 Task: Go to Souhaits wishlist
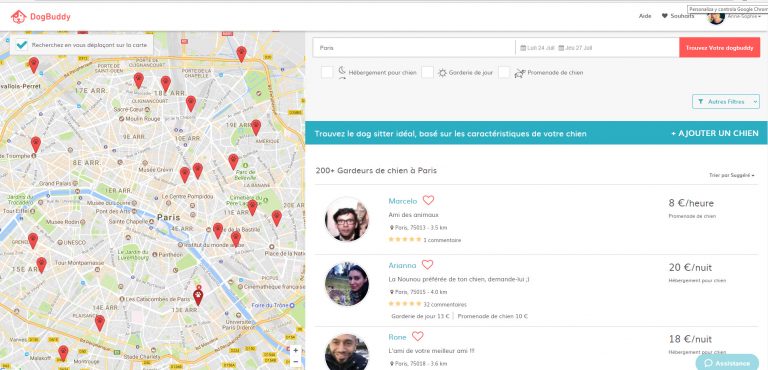click(x=678, y=16)
